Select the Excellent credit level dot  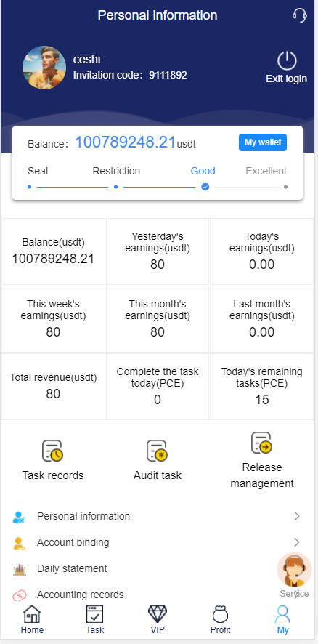(285, 187)
